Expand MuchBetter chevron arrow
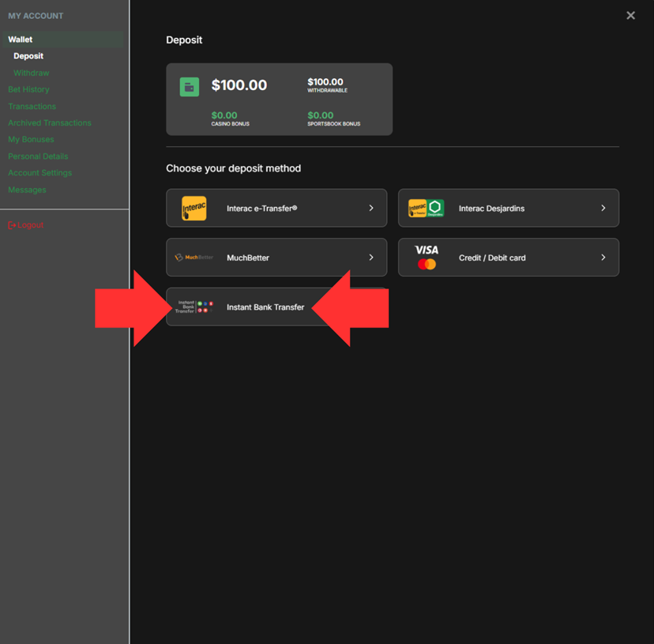 tap(371, 258)
